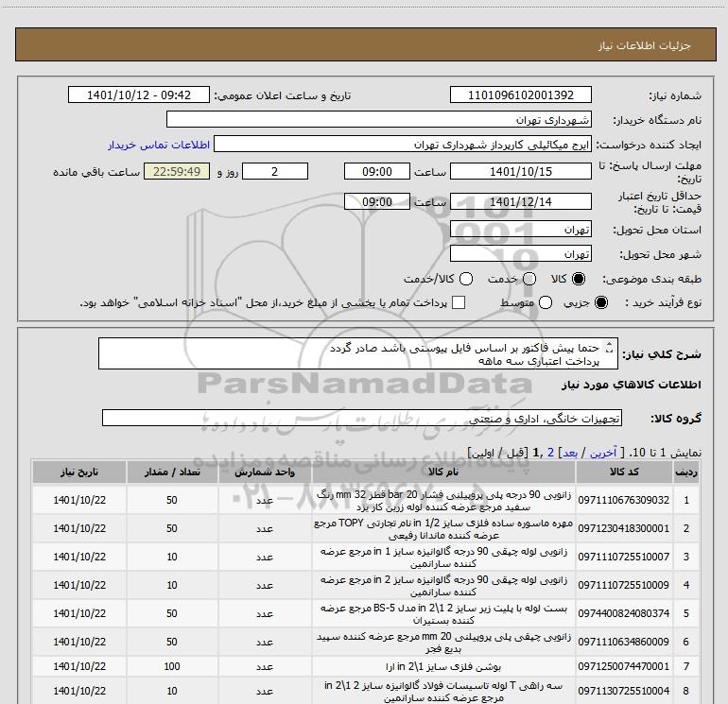
Task: Open page 2 of the items list
Action: click(550, 453)
